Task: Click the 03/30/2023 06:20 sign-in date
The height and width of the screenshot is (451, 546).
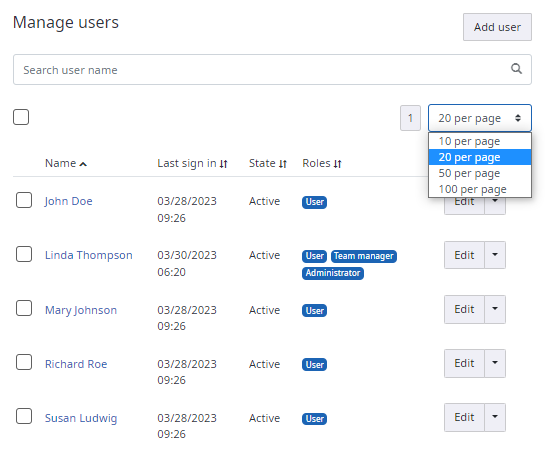Action: 187,264
